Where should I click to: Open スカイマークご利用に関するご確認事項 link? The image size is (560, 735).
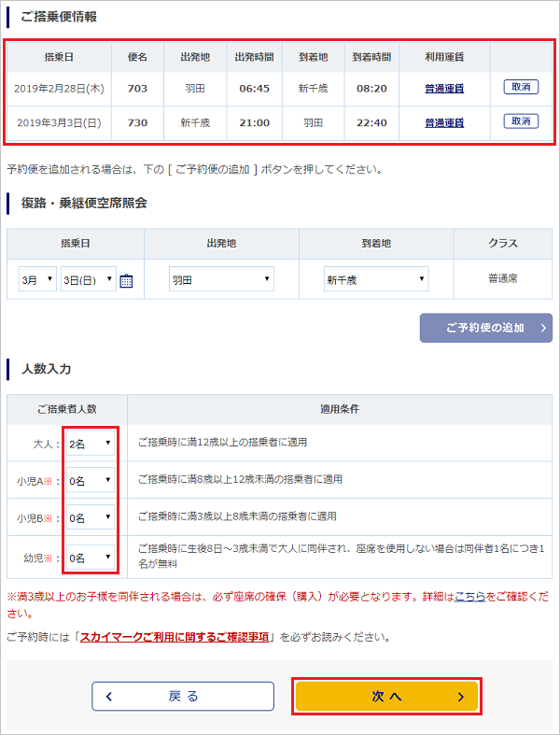175,637
